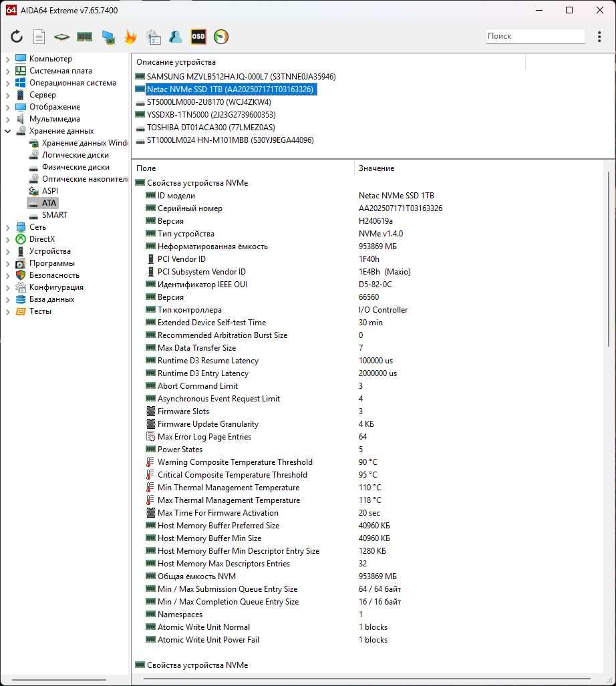Open the checklist audit toolbar icon
Image resolution: width=616 pixels, height=686 pixels.
[154, 37]
